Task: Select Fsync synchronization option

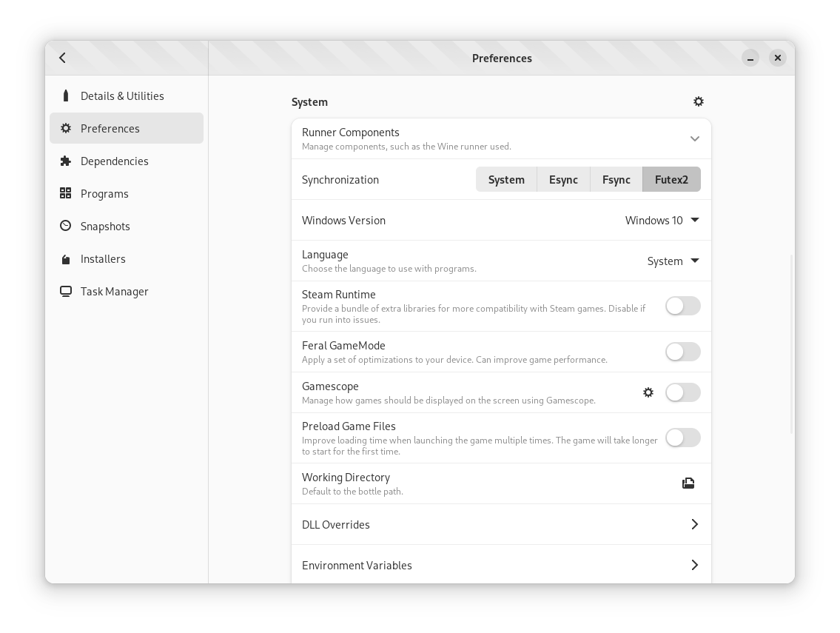Action: (616, 179)
